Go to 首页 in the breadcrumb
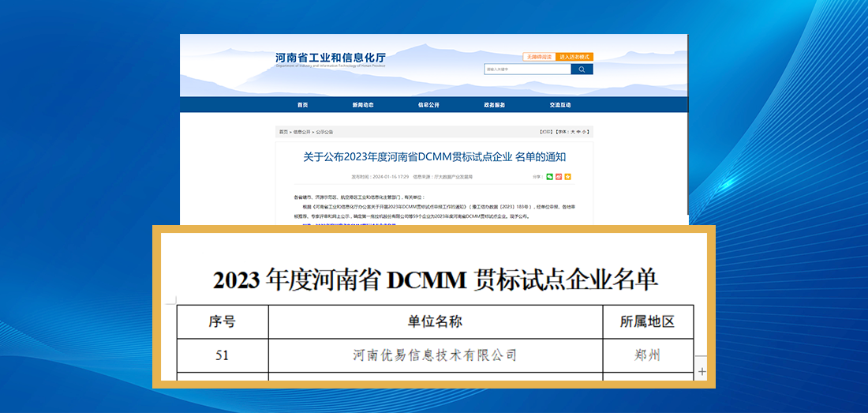868x413 pixels. (283, 132)
